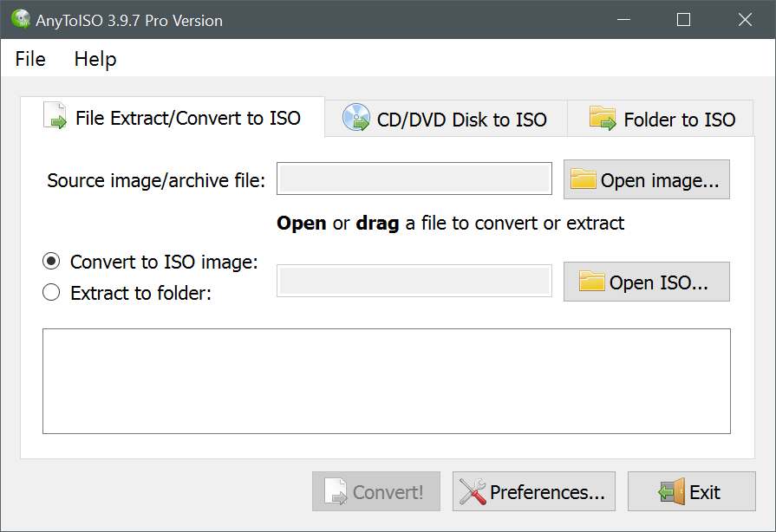The image size is (776, 532).
Task: Click the Source image/archive file field
Action: click(x=414, y=178)
